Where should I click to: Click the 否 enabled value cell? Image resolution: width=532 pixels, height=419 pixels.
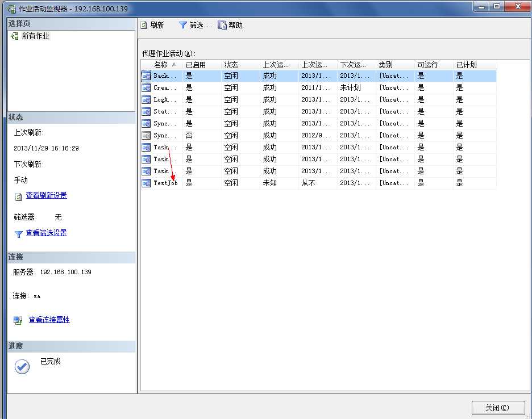click(189, 135)
